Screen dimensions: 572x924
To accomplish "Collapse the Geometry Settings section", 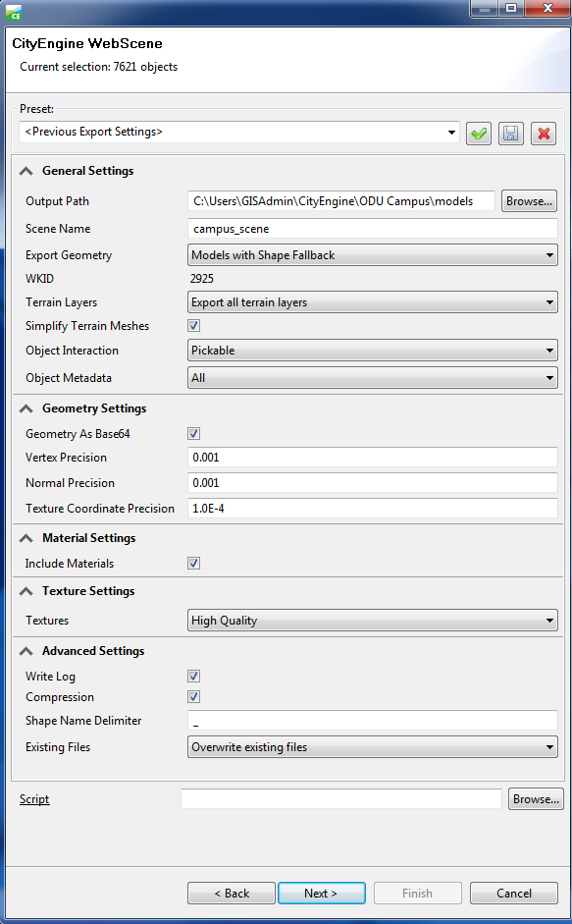I will point(26,408).
